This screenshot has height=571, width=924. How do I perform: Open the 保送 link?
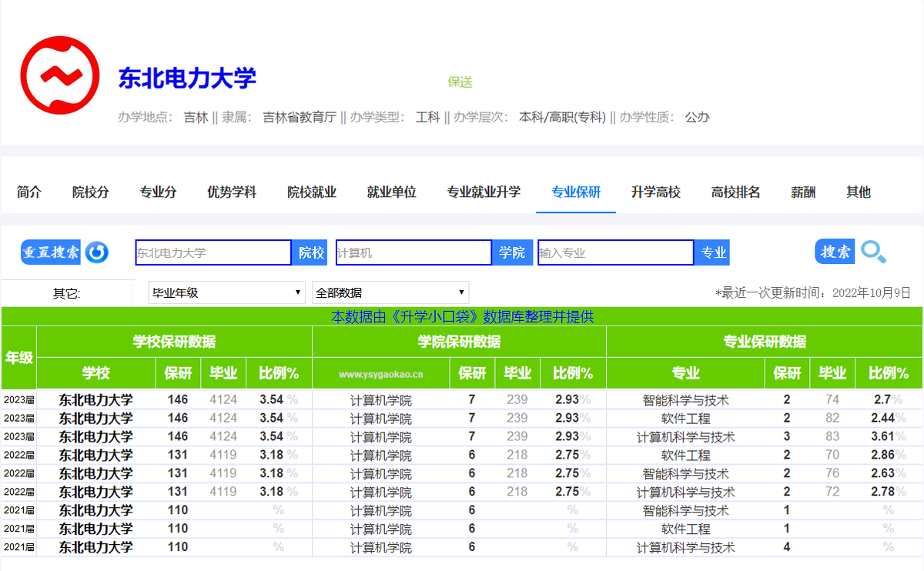[460, 82]
